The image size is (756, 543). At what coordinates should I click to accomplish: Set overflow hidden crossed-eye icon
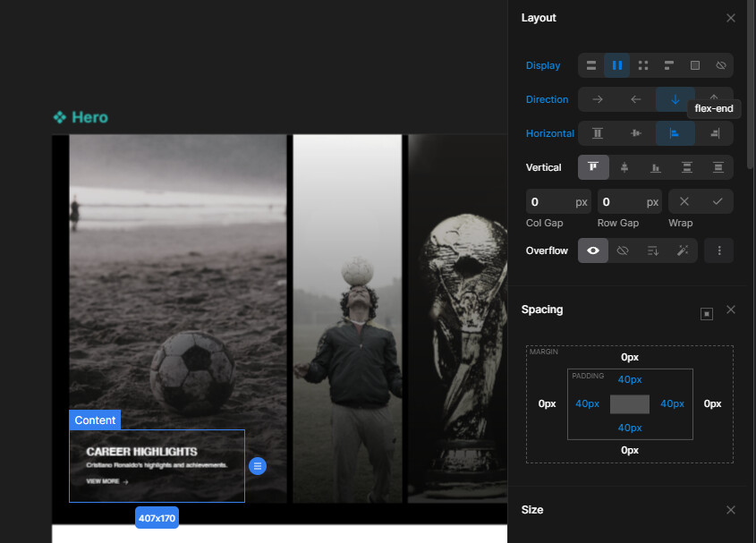(x=623, y=250)
